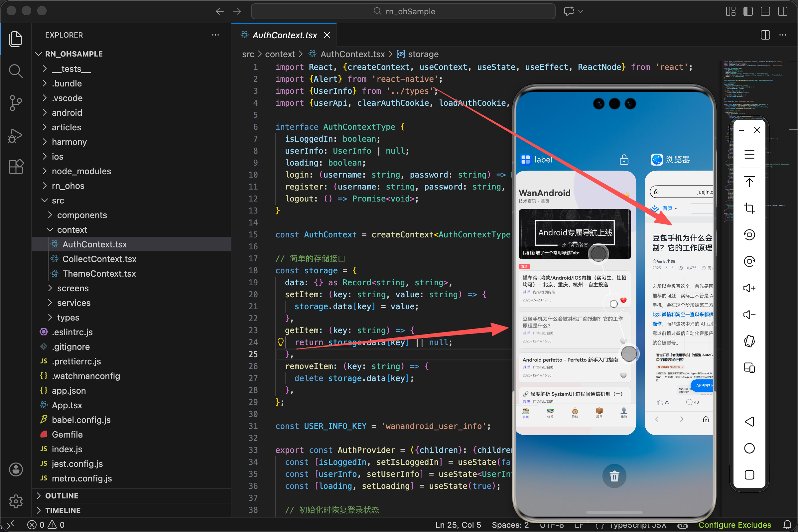Image resolution: width=798 pixels, height=532 pixels.
Task: Click Ln 25, Col 5 status item
Action: click(x=458, y=525)
